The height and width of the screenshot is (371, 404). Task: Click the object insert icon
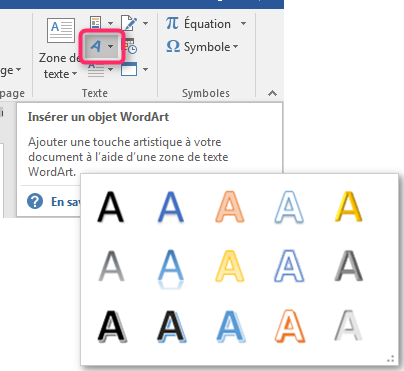(x=129, y=69)
